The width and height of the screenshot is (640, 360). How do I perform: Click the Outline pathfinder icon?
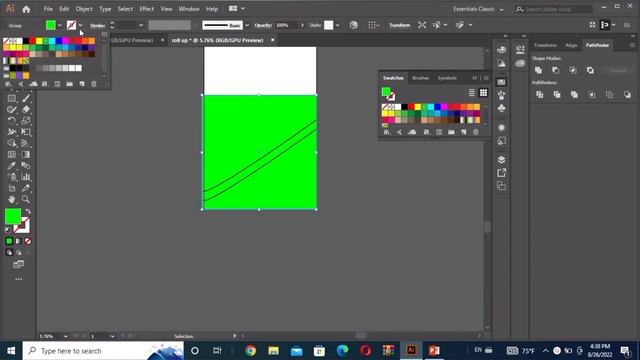[x=609, y=95]
